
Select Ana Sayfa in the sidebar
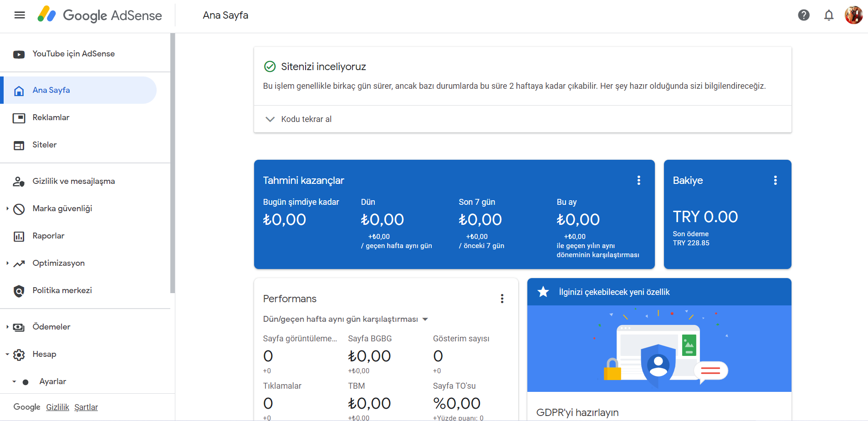[x=79, y=90]
